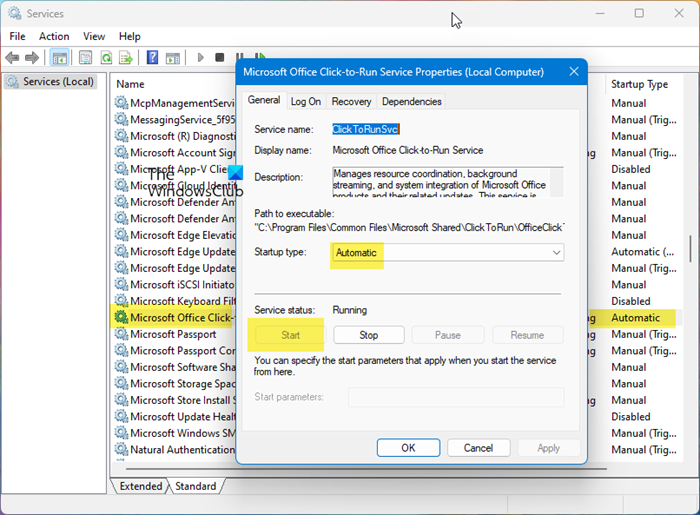Click the gear icon of Microsoft Passport Container row
Viewport: 700px width, 515px height.
click(x=121, y=350)
